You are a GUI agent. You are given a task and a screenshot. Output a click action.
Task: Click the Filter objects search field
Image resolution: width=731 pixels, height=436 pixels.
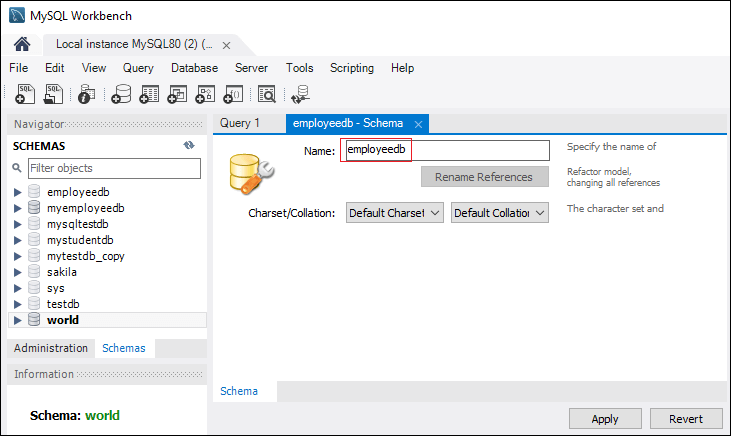[x=114, y=168]
